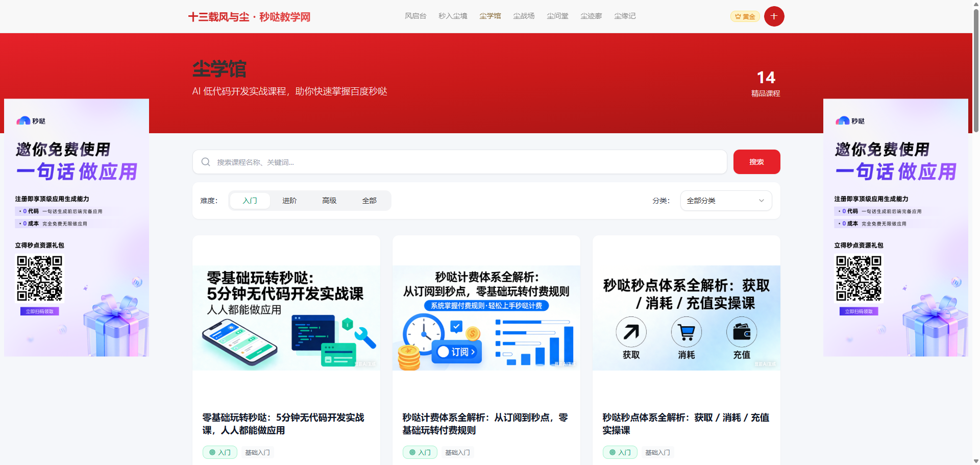Screen dimensions: 980x465
Task: Select the 进阶 difficulty option
Action: (289, 201)
